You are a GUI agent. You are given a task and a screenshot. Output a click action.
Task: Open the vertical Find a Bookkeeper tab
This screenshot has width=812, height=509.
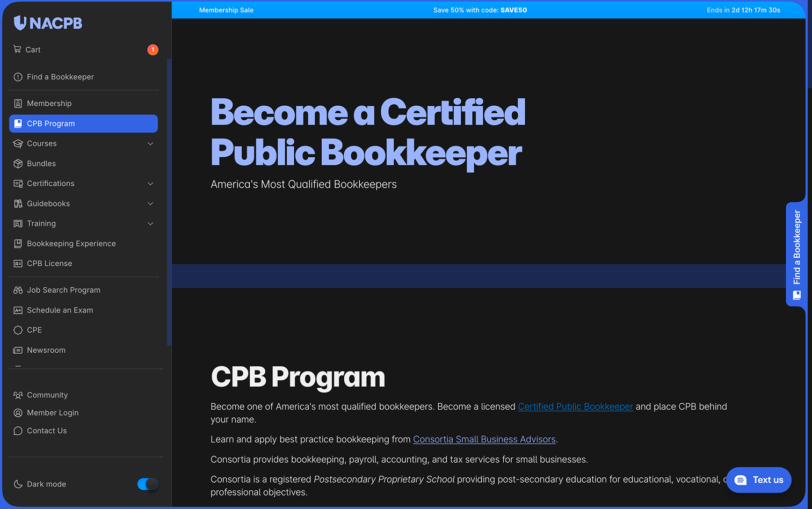tap(796, 254)
